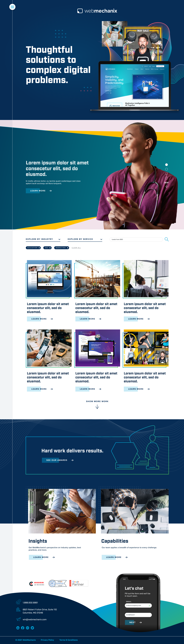Click the search field containing Leads from SEO
This screenshot has height=644, width=184.
(136, 239)
